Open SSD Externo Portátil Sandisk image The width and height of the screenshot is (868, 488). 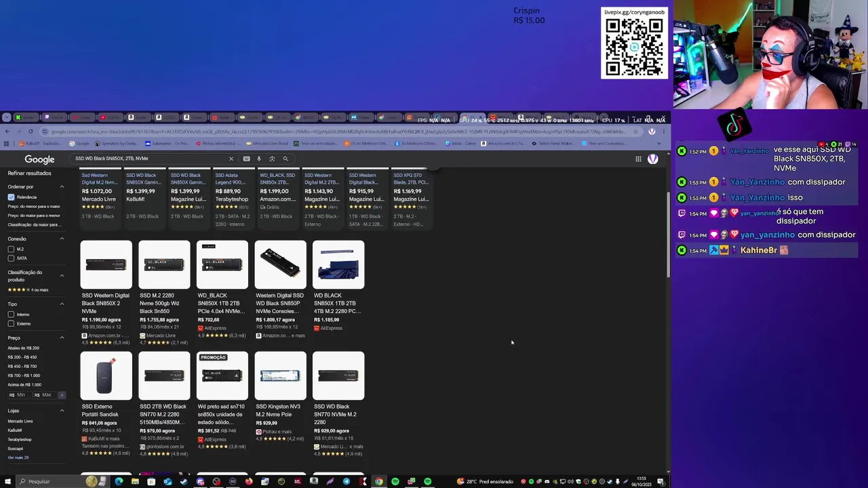(106, 375)
